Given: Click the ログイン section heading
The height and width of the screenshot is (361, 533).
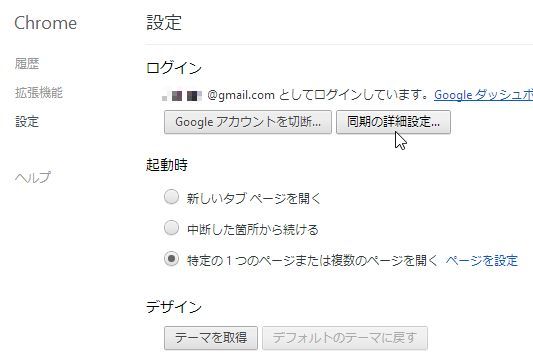Looking at the screenshot, I should click(x=174, y=68).
